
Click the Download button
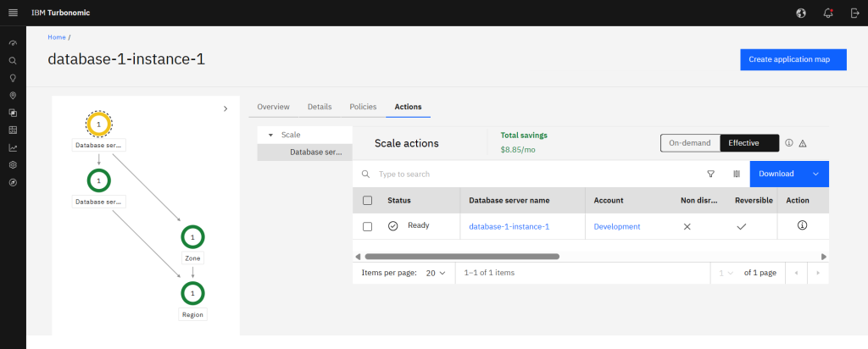(776, 174)
